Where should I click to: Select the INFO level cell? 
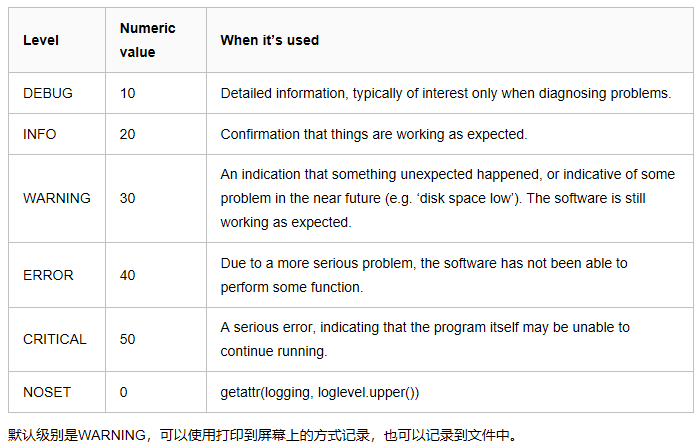40,134
